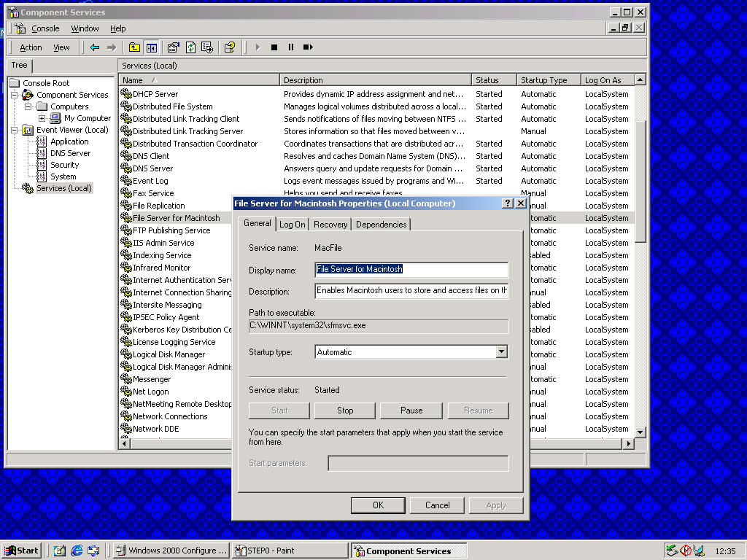747x560 pixels.
Task: Open the View menu
Action: [61, 47]
